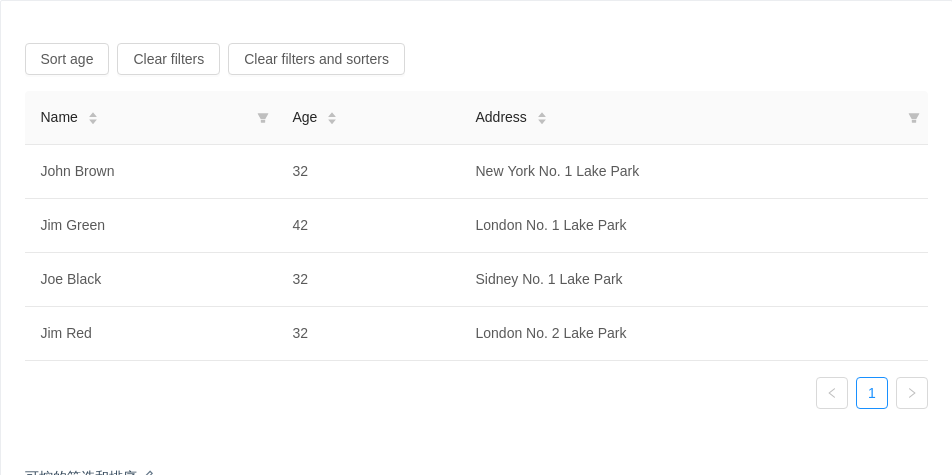Click the Name column header text

pyautogui.click(x=59, y=117)
